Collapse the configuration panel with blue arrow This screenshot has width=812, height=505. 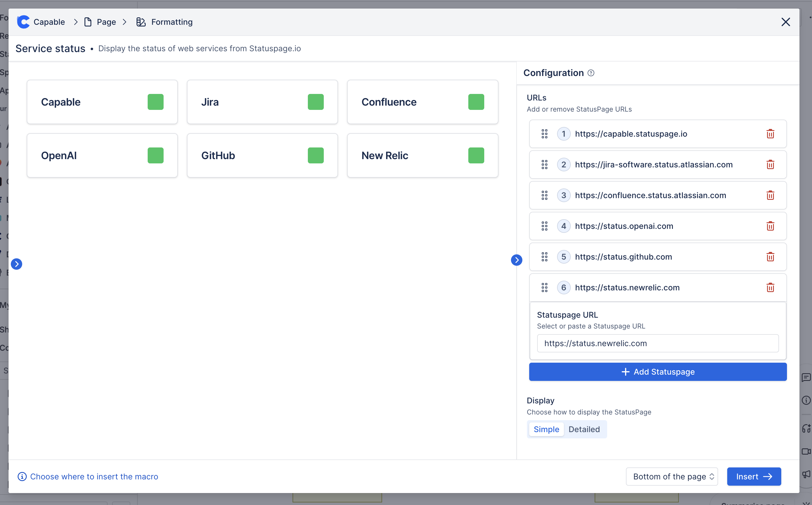click(516, 260)
